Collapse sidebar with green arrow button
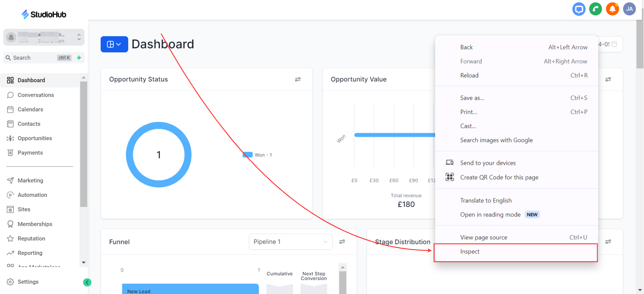The width and height of the screenshot is (644, 294). [87, 282]
